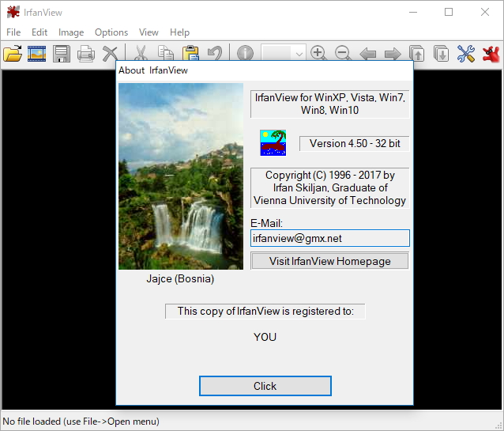Click the Visit IrfanView Homepage button
Viewport: 504px width, 431px height.
tap(329, 261)
